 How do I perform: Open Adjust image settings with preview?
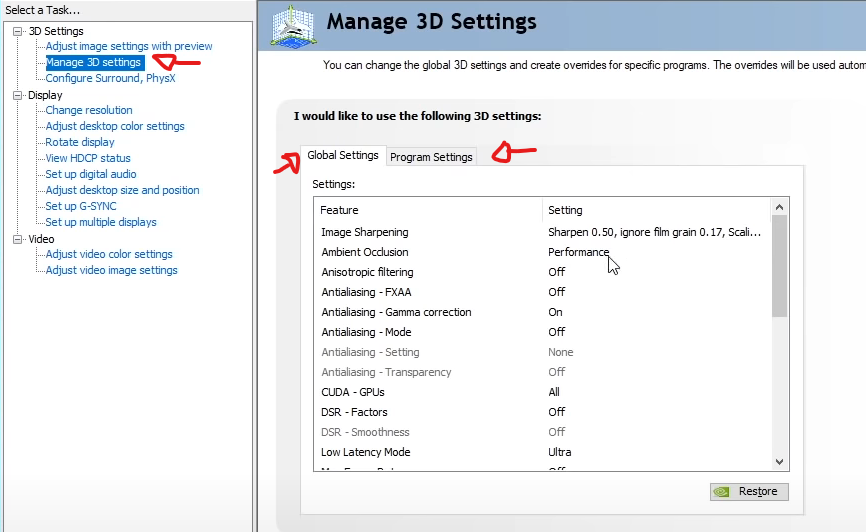tap(129, 46)
